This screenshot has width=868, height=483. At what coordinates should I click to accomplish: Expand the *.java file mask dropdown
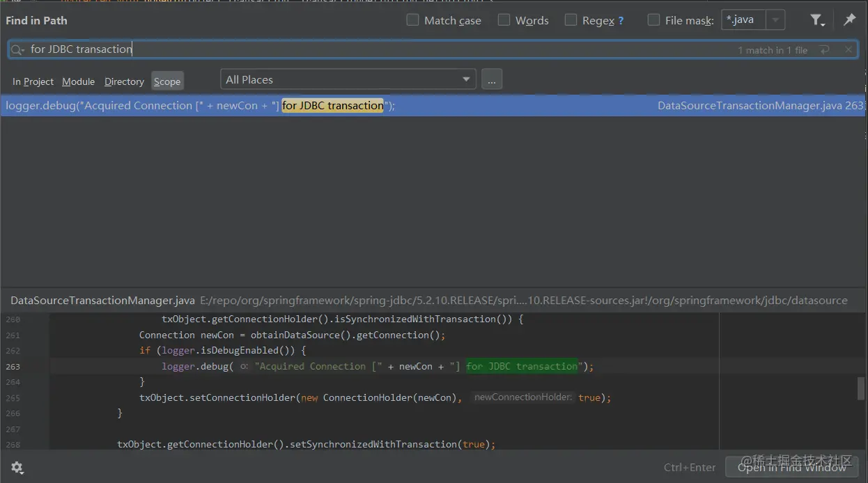tap(775, 20)
